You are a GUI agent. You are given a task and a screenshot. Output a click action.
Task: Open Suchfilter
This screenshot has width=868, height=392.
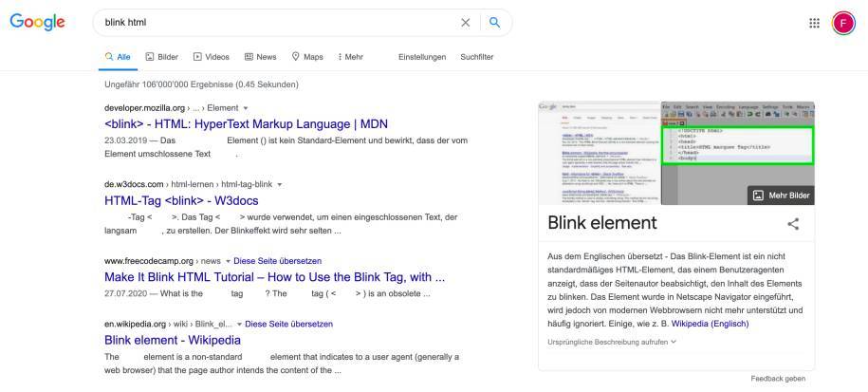[476, 57]
